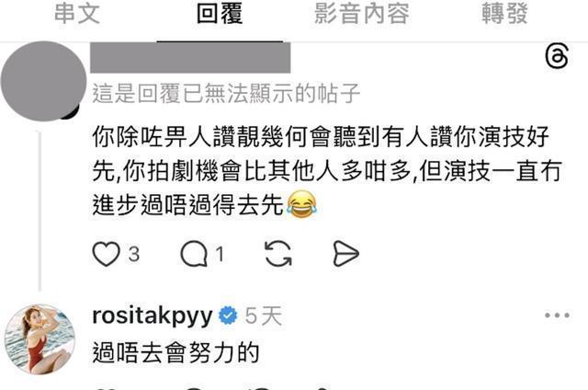The width and height of the screenshot is (588, 390).
Task: Open the notice 這是回覆已無法顯示的帖子
Action: (226, 94)
